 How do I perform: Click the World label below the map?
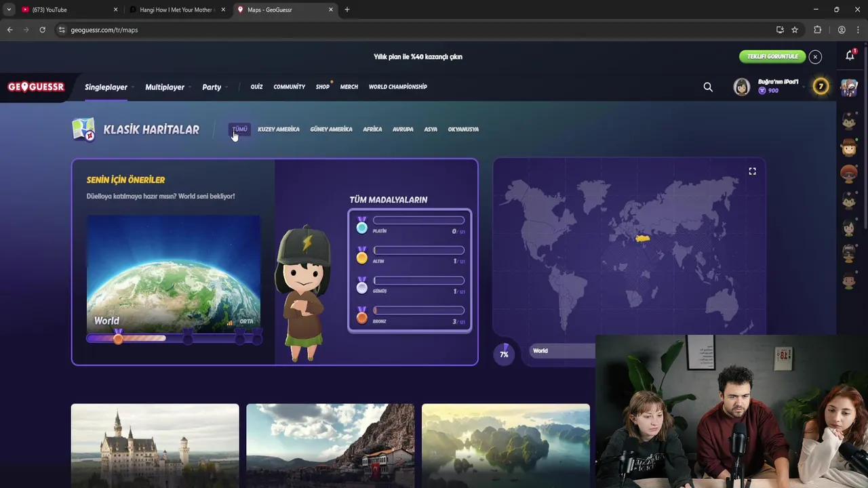540,351
